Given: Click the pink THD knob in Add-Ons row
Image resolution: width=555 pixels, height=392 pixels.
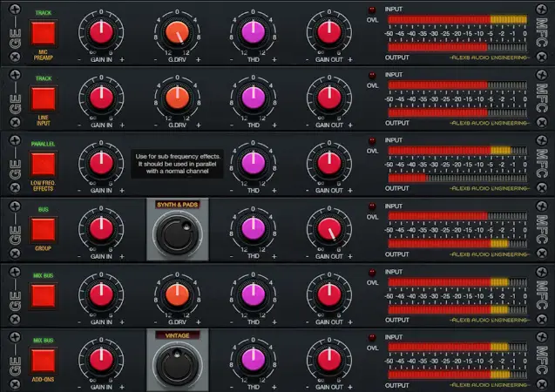Looking at the screenshot, I should tap(253, 359).
